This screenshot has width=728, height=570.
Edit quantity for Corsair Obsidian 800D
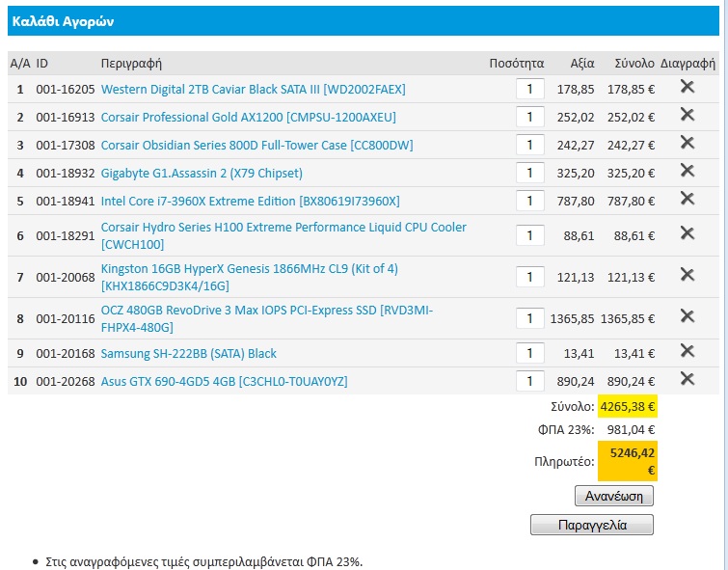coord(529,145)
